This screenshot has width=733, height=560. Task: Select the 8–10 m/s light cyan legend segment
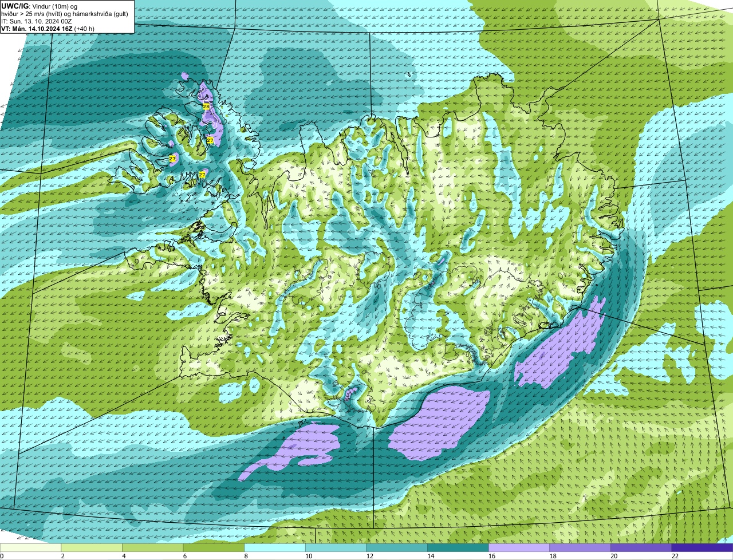[275, 547]
